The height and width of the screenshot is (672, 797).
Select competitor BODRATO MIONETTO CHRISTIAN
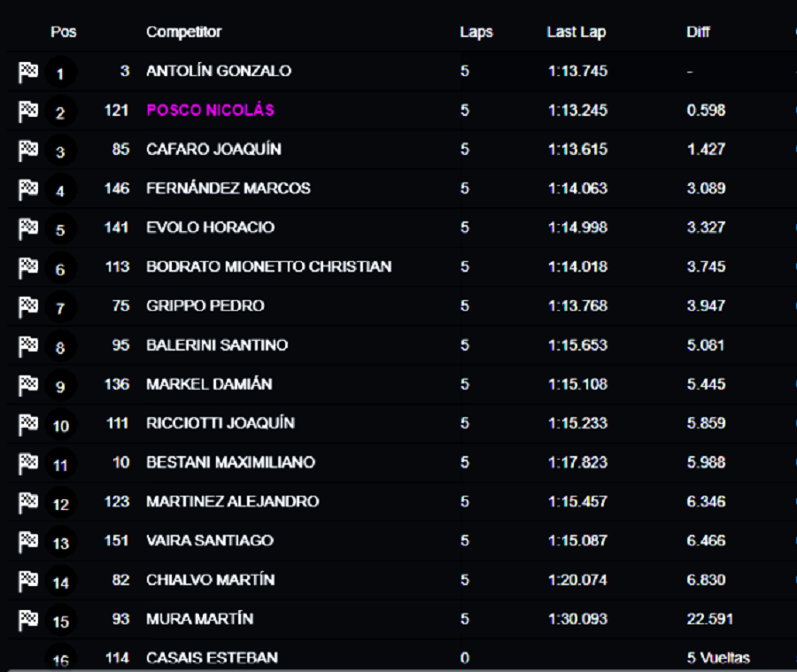(x=269, y=266)
